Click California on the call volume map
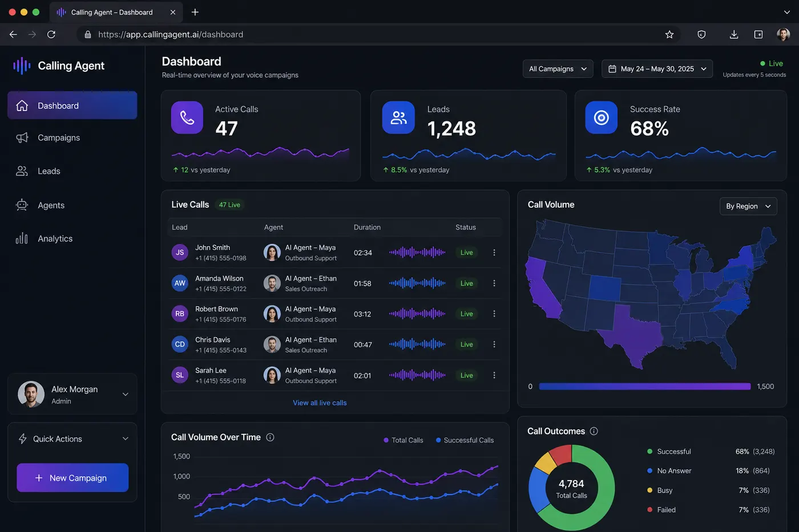Screen dimensions: 799x532 542,288
